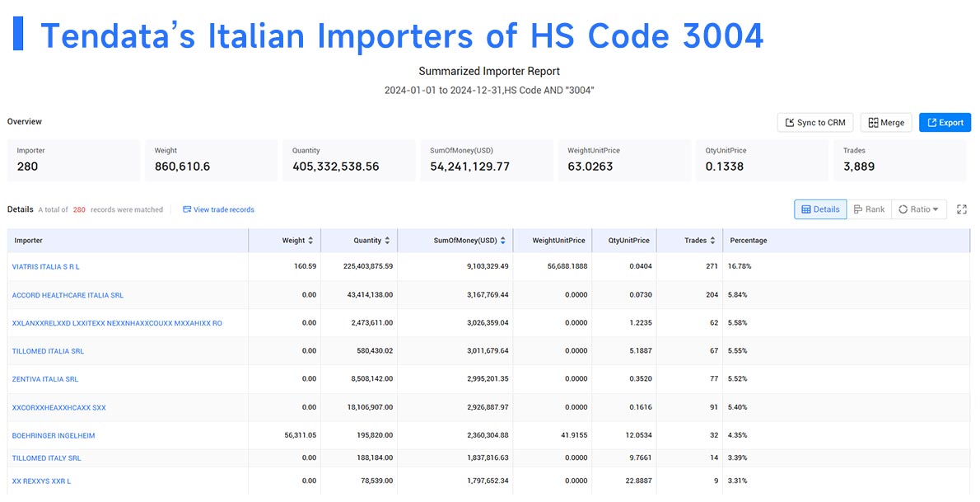
Task: Select QtyUnitPrice overview card 0.1338
Action: tap(763, 160)
